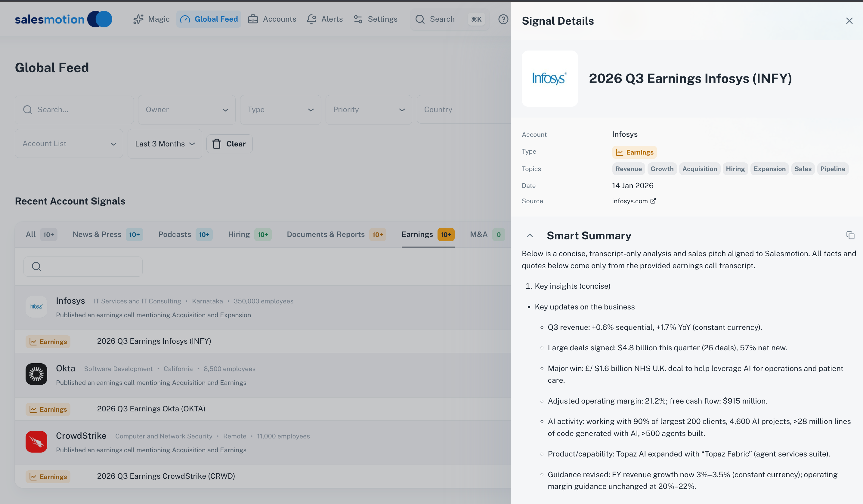
Task: Click the Magic sparkle icon
Action: click(138, 19)
